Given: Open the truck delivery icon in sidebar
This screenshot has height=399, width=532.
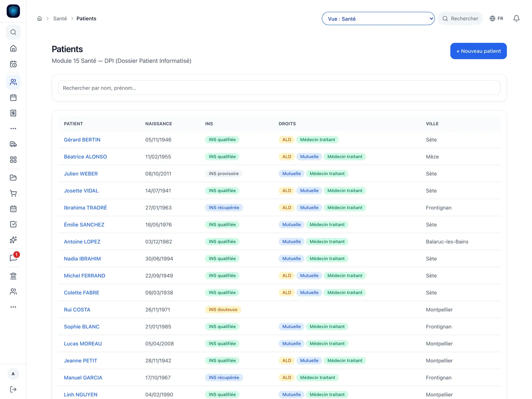Looking at the screenshot, I should tap(13, 144).
